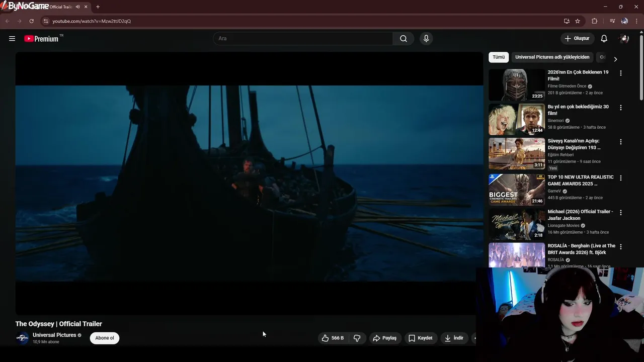Viewport: 644px width, 362px height.
Task: Focus the Ara search field
Action: pyautogui.click(x=303, y=39)
